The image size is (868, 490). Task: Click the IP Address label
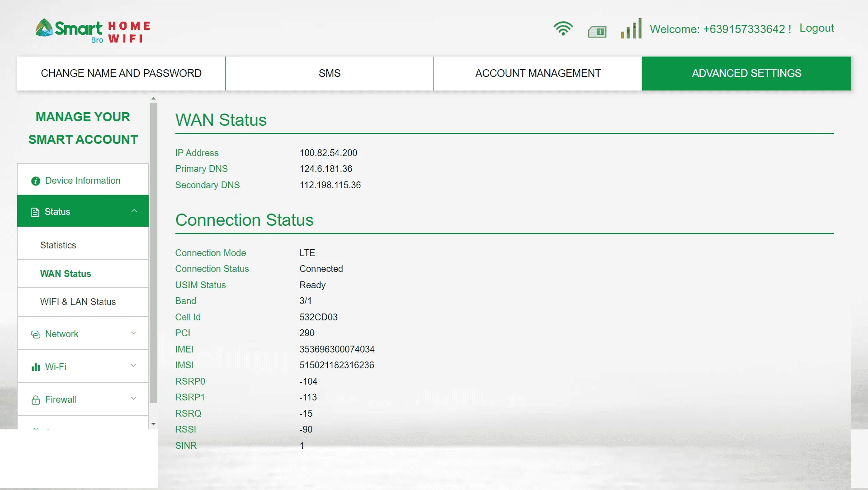click(x=197, y=153)
